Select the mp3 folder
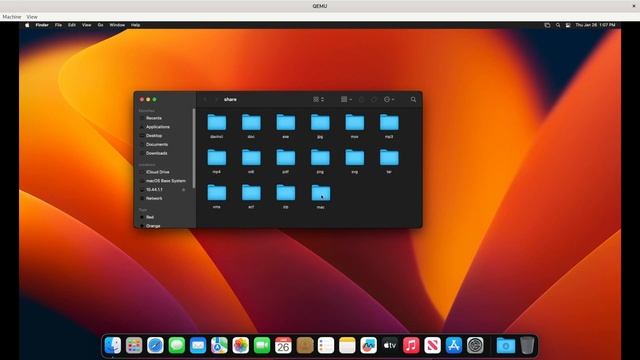640x360 pixels. click(389, 126)
